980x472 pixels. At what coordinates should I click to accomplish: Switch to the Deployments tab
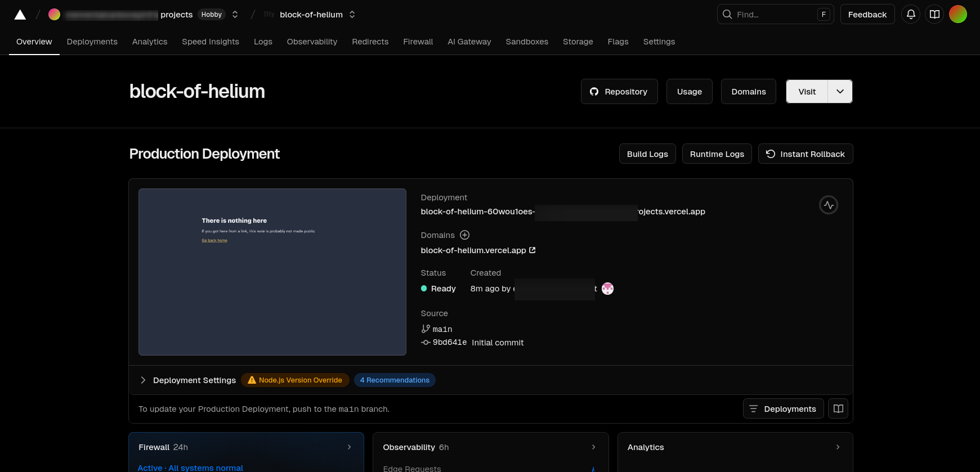coord(92,42)
